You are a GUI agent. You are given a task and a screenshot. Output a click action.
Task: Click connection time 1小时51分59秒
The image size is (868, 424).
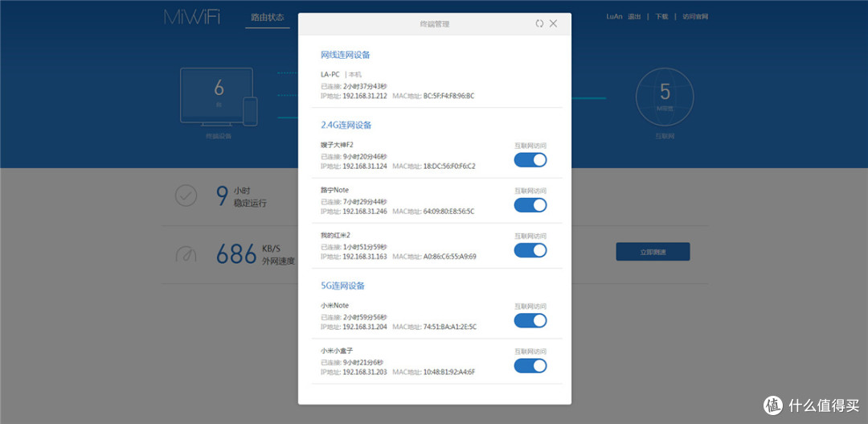tap(365, 247)
